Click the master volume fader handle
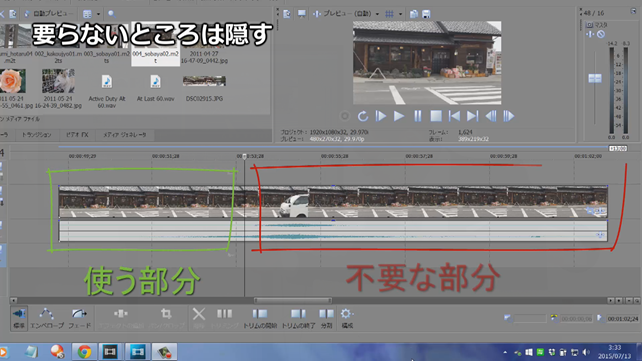642x361 pixels. (595, 78)
